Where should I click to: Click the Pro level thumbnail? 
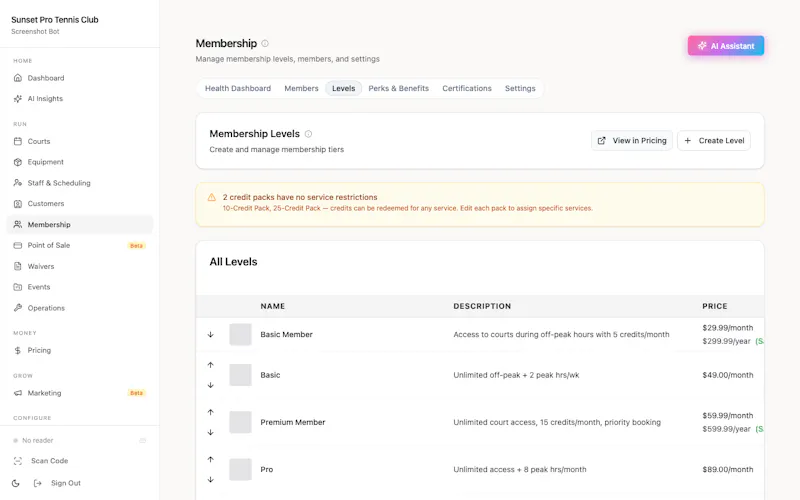point(240,469)
